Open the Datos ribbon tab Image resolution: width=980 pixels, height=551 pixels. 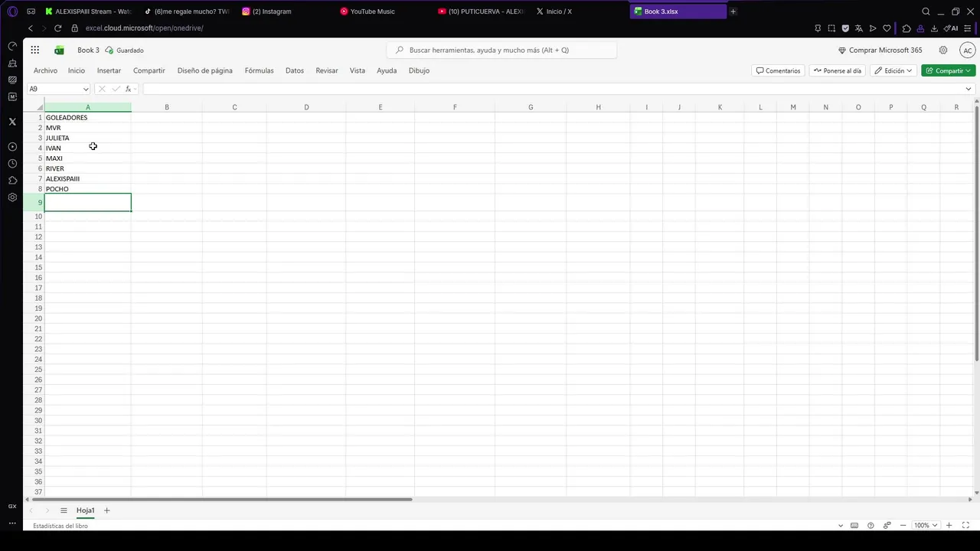point(295,70)
